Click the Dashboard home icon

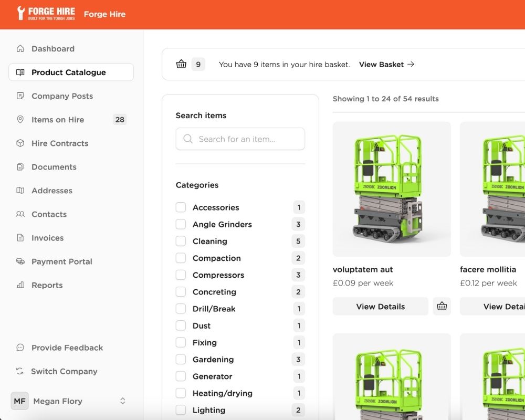point(20,49)
